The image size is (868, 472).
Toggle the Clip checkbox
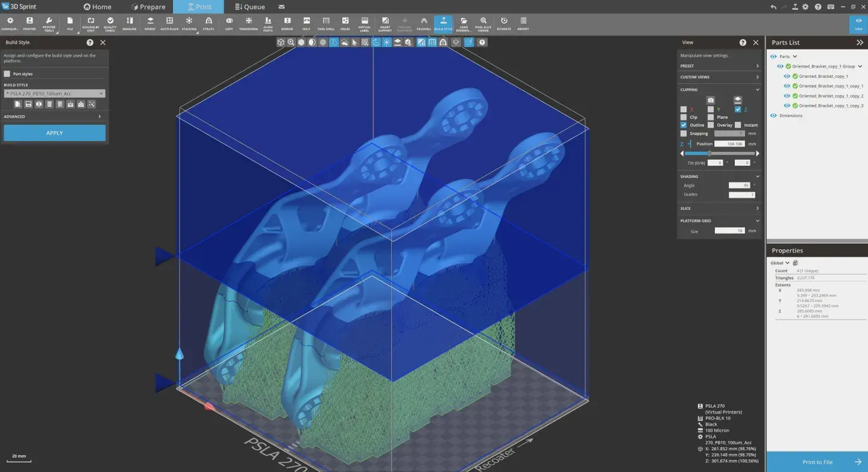[684, 117]
